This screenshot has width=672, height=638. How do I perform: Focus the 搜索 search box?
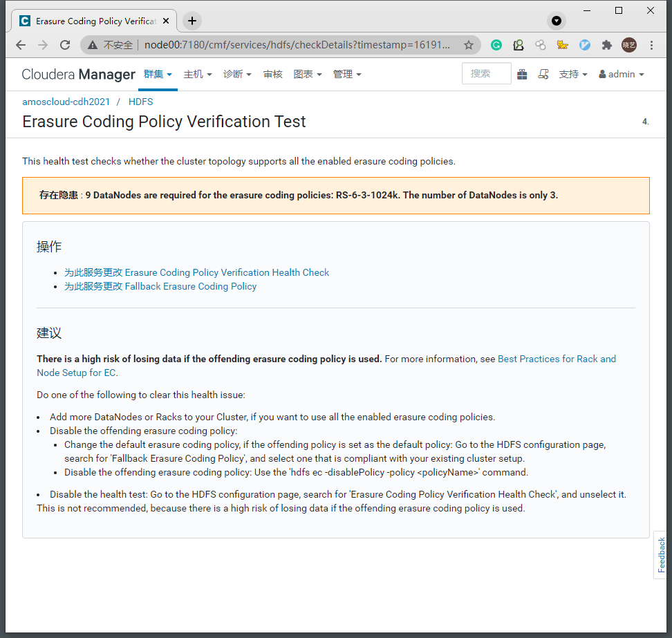pyautogui.click(x=487, y=73)
